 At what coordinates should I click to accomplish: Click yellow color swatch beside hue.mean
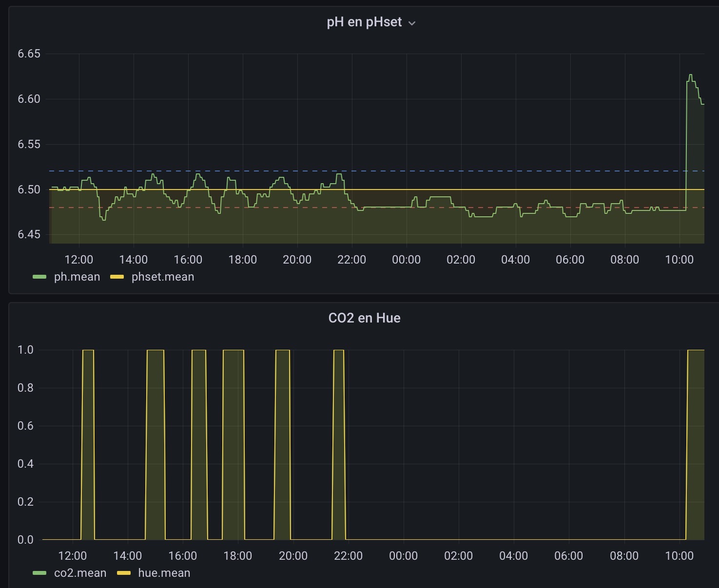[x=124, y=573]
